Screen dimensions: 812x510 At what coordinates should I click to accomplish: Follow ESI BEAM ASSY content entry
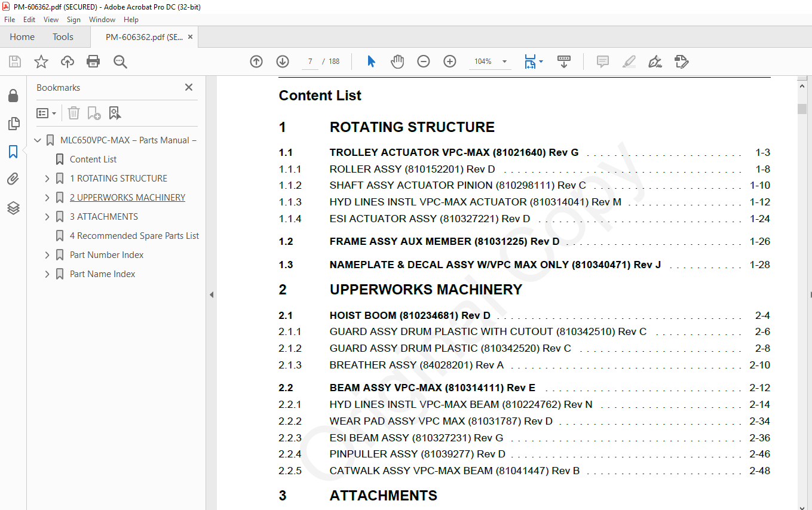point(416,438)
